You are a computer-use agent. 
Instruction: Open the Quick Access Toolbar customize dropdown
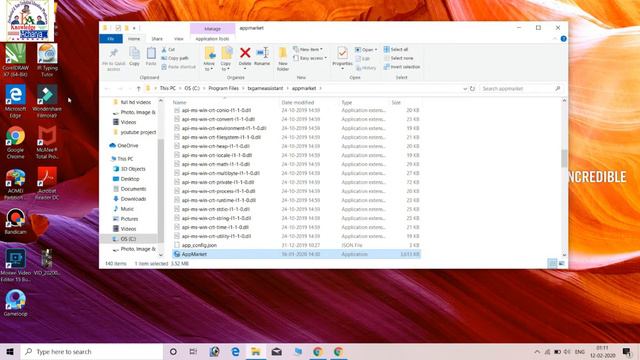[134, 28]
